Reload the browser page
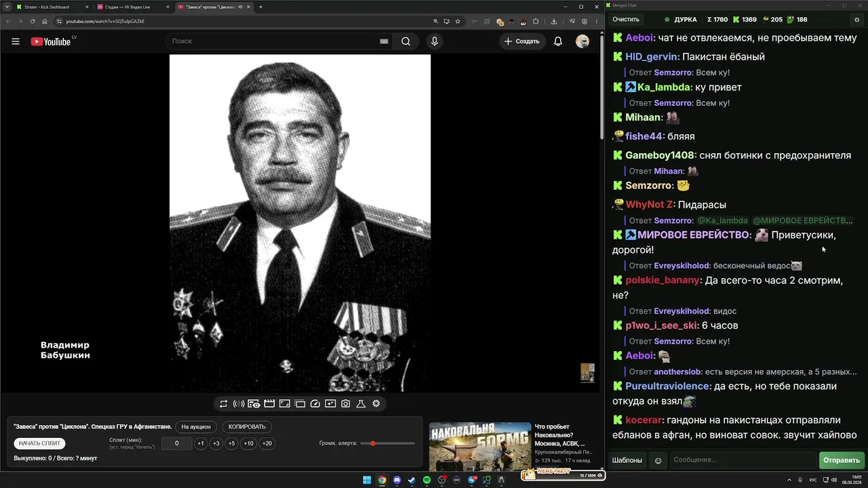This screenshot has height=488, width=868. (32, 21)
